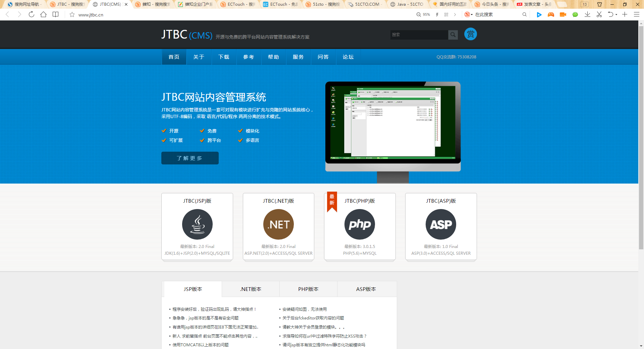
Task: Open post 关于后台fckeditor获取内容的问题
Action: [x=313, y=318]
